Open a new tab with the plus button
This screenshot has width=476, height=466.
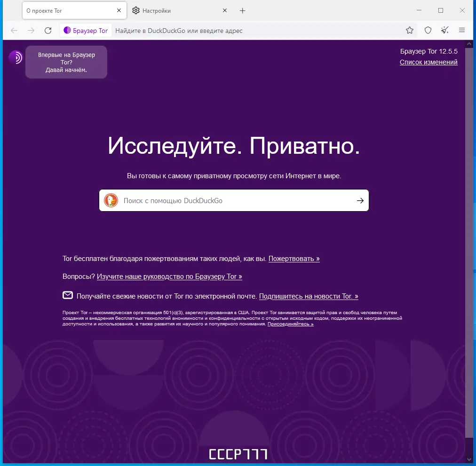click(x=242, y=11)
